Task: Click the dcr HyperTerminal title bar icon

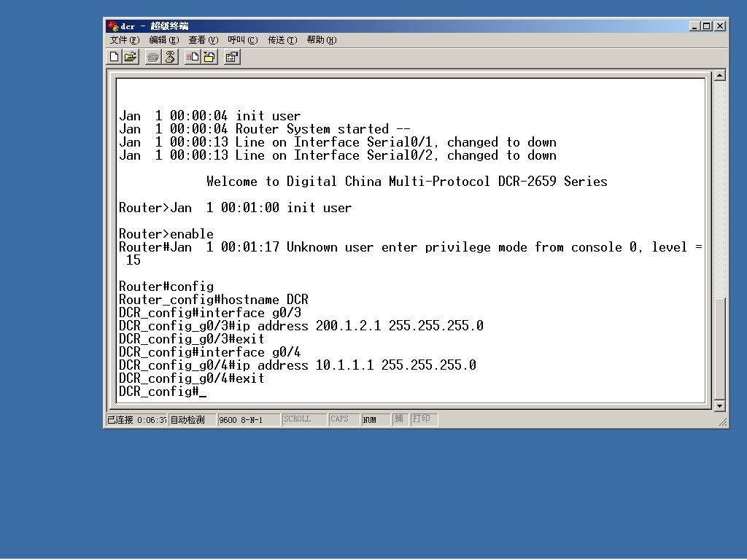Action: (x=113, y=26)
